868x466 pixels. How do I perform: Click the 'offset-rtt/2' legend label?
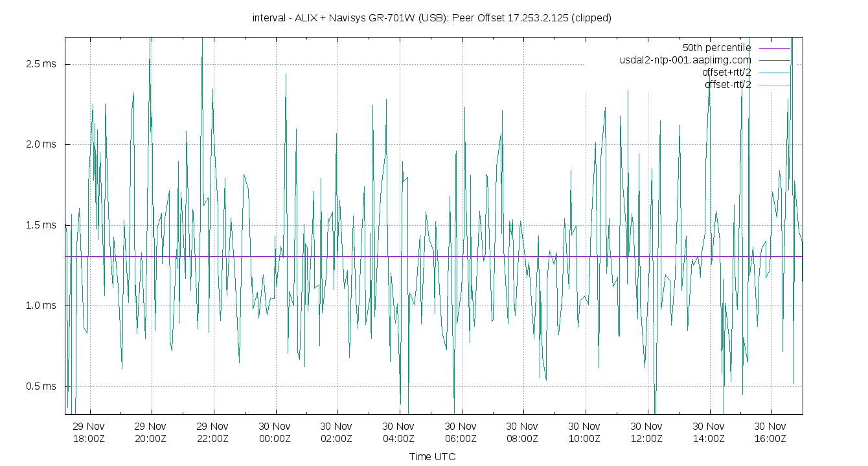point(728,85)
